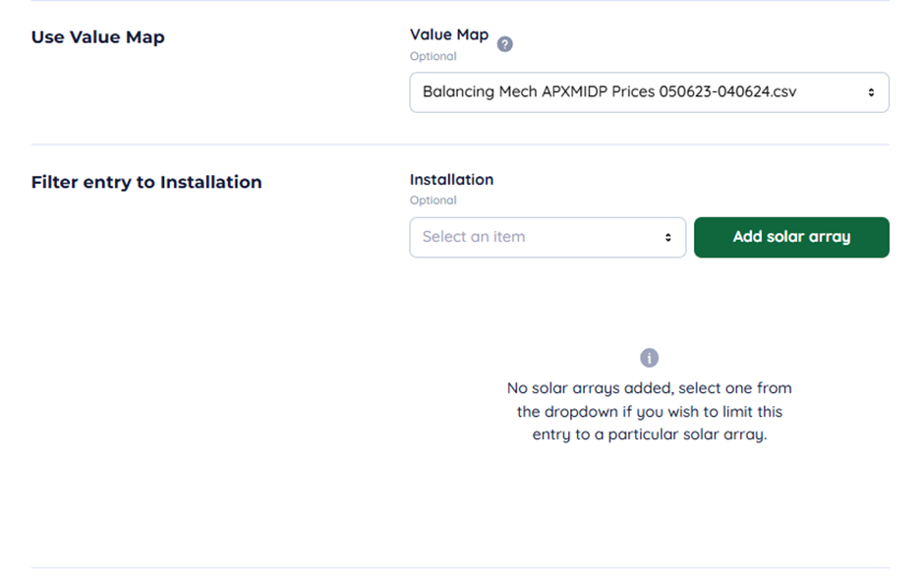The image size is (924, 577).
Task: Click the Value Map help question-mark icon
Action: click(x=505, y=44)
